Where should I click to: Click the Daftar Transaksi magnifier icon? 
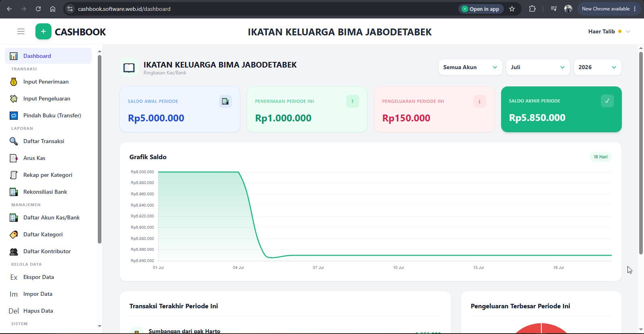pyautogui.click(x=14, y=141)
